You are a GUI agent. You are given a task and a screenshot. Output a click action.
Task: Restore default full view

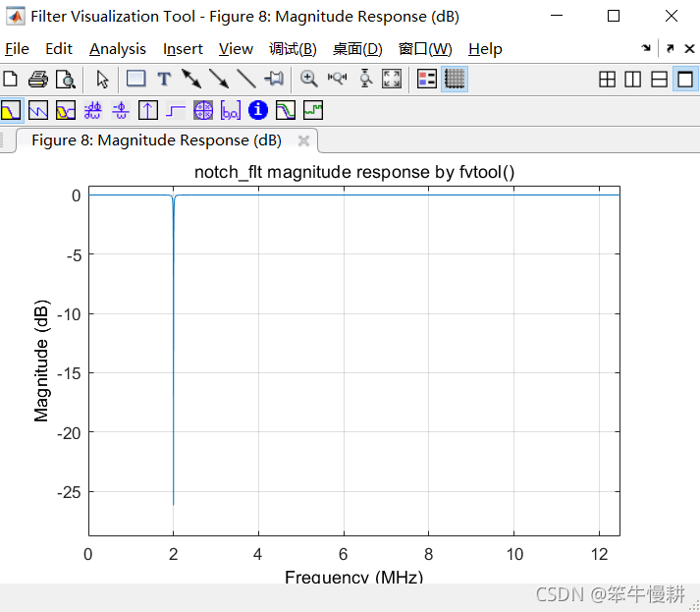pyautogui.click(x=392, y=79)
